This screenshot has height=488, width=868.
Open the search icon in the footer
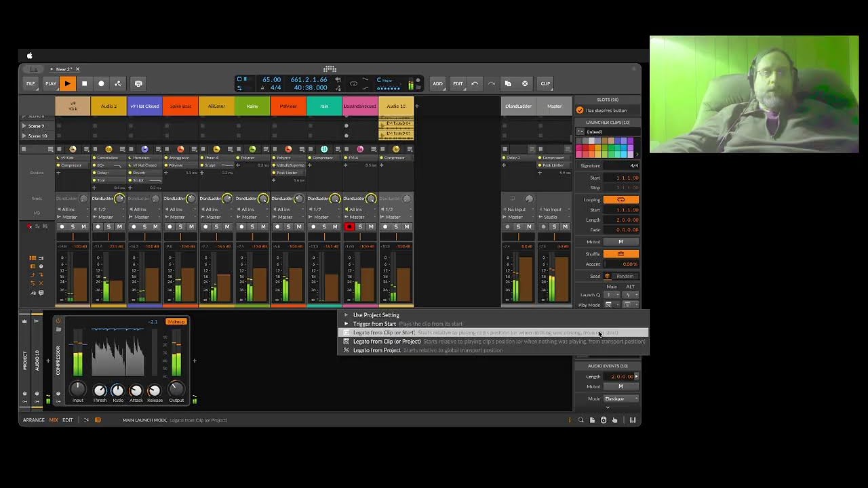pyautogui.click(x=580, y=420)
